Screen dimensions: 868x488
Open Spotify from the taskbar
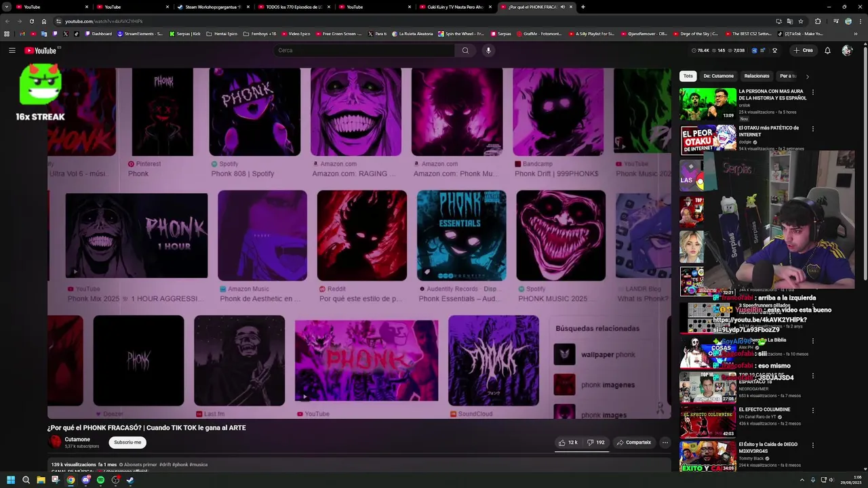pos(100,480)
